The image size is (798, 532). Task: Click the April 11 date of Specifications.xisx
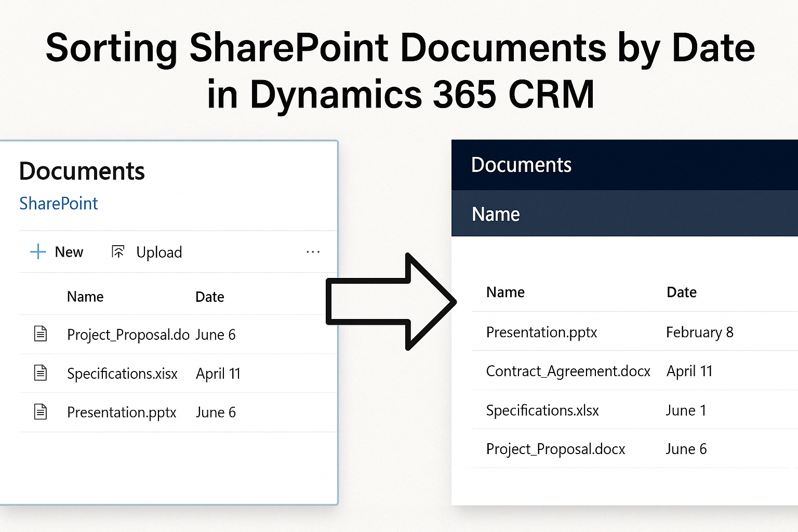pyautogui.click(x=218, y=374)
